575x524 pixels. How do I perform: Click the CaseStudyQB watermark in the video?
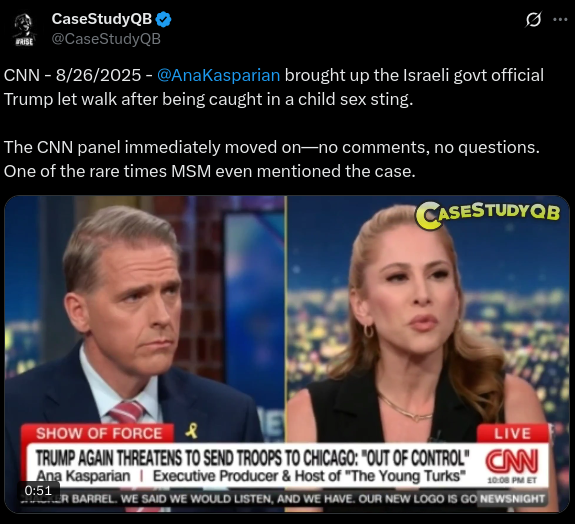click(x=487, y=215)
